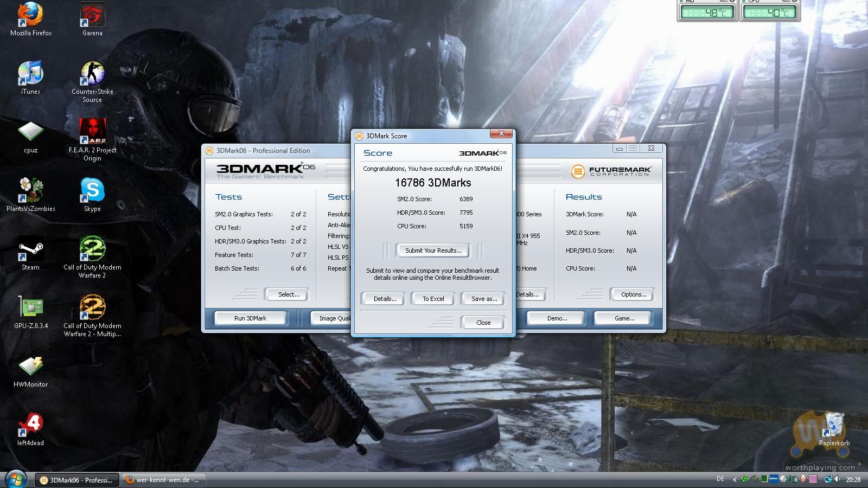Open the Windows Start orb

click(15, 479)
